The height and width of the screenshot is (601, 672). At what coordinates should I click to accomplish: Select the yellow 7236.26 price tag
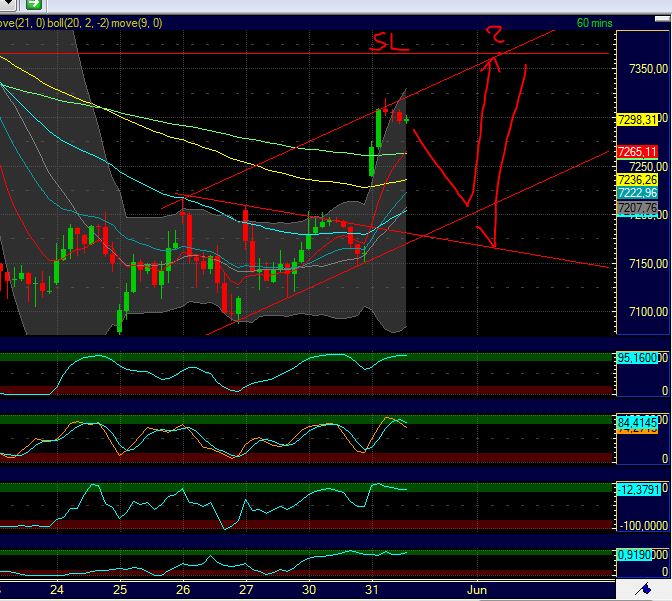[x=637, y=179]
